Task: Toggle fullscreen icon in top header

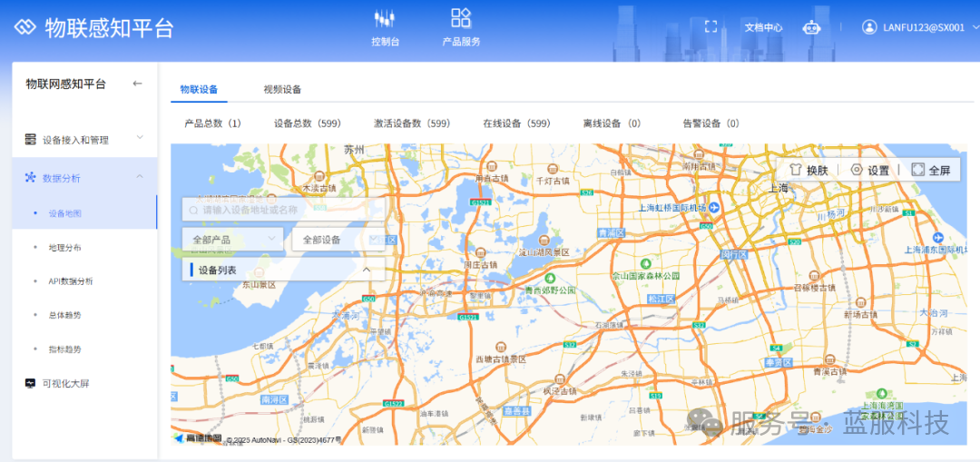Action: pyautogui.click(x=710, y=27)
